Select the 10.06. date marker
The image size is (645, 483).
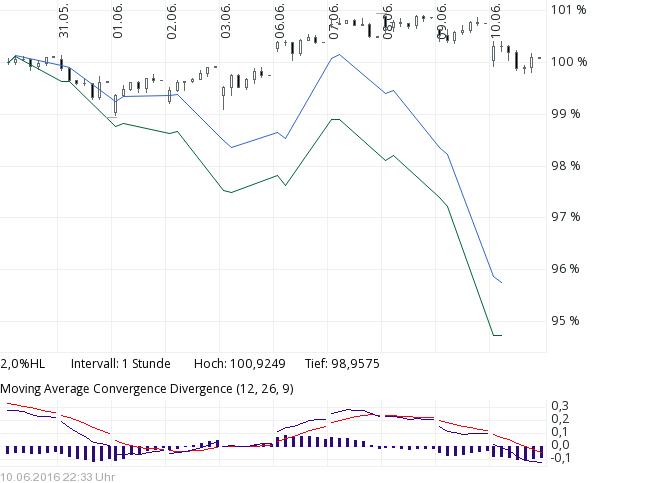(x=495, y=20)
